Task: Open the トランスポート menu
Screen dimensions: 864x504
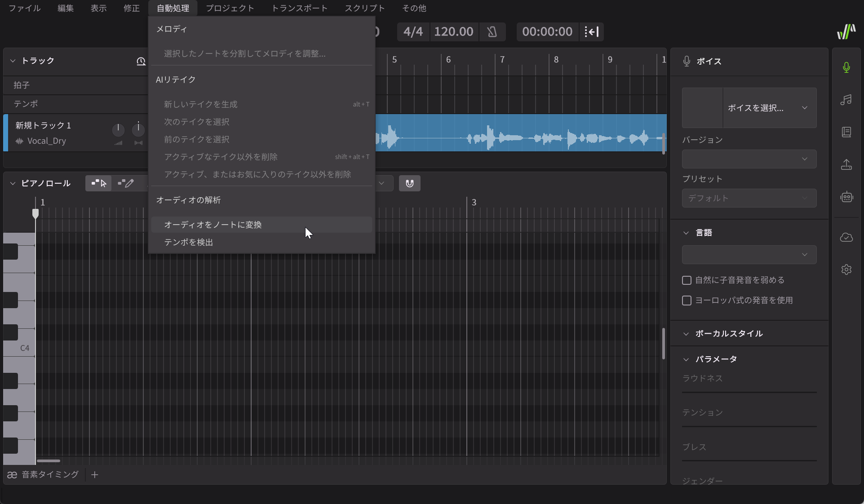Action: point(299,8)
